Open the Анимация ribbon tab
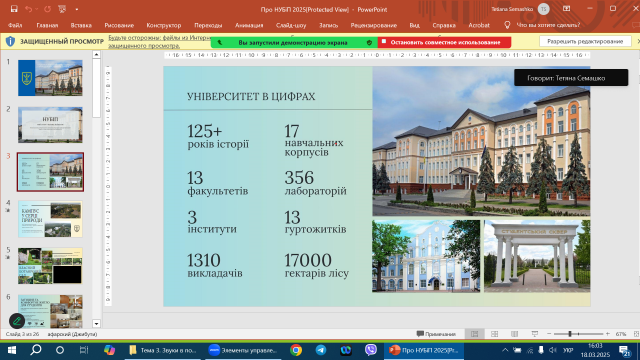Image resolution: width=640 pixels, height=360 pixels. pyautogui.click(x=249, y=25)
